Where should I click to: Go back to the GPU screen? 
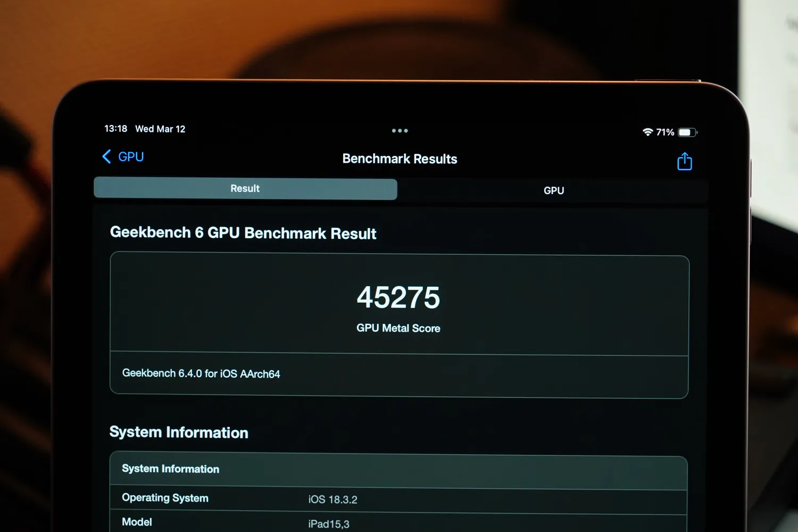click(x=123, y=156)
